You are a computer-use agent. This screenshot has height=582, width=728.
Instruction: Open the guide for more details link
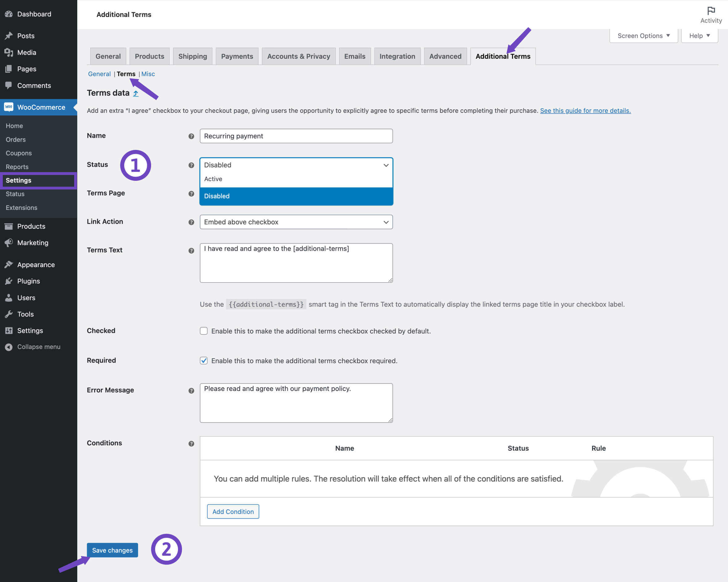[x=585, y=110]
